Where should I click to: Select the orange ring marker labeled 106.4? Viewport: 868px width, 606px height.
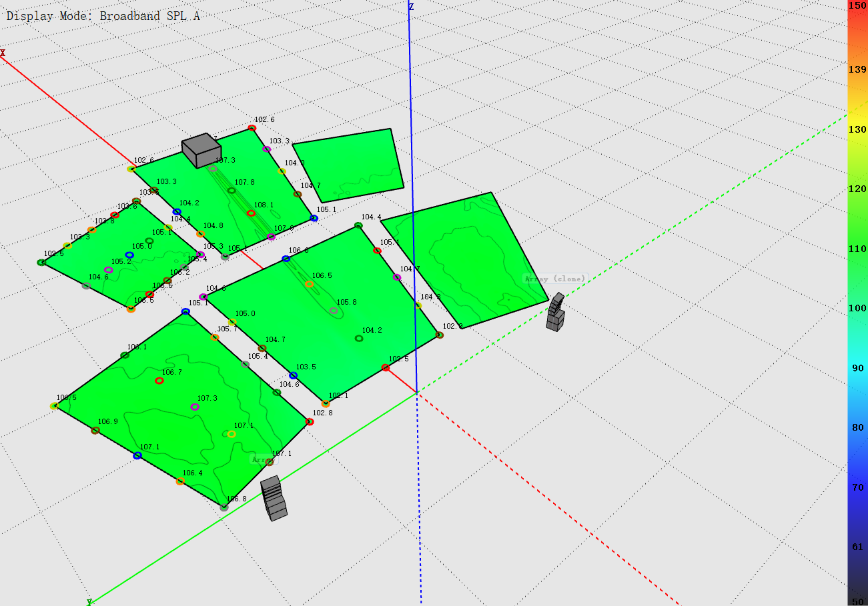point(180,481)
